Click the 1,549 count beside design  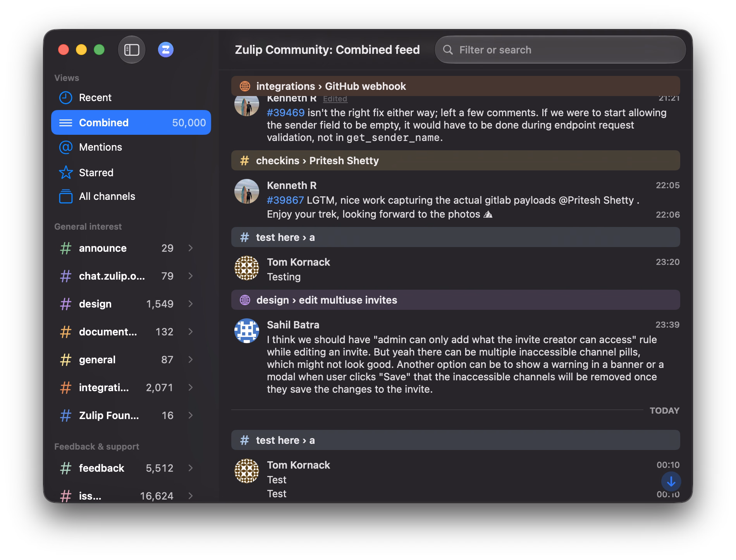160,304
